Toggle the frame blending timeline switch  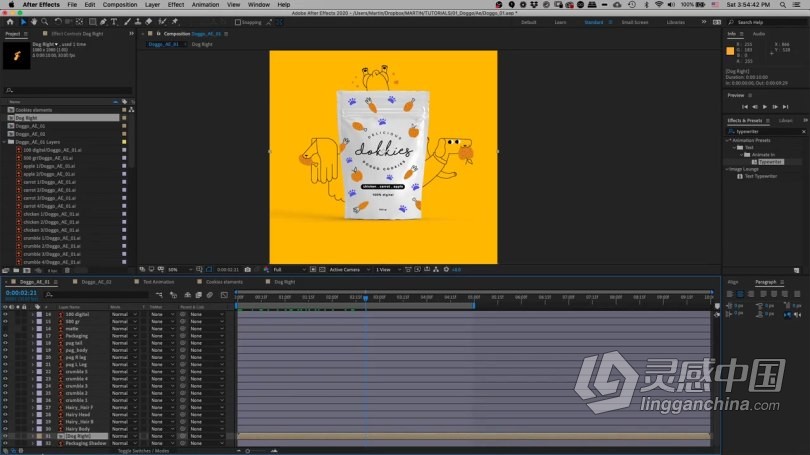pyautogui.click(x=198, y=295)
